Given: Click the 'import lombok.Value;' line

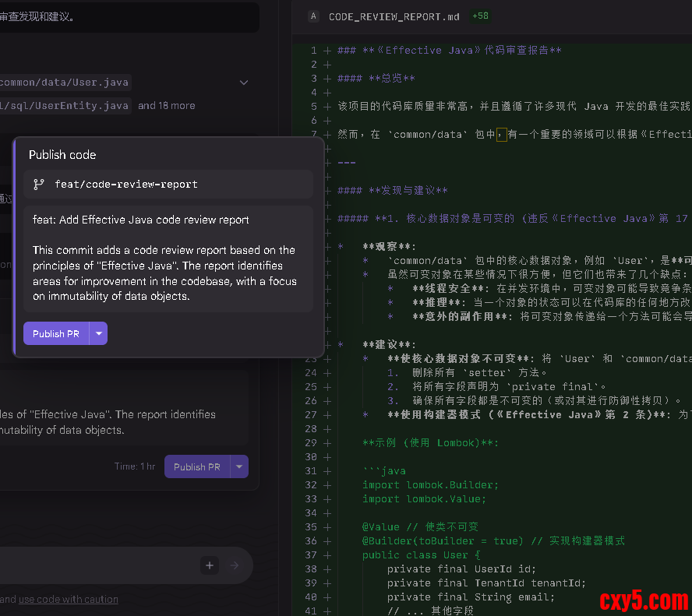Looking at the screenshot, I should pos(424,499).
